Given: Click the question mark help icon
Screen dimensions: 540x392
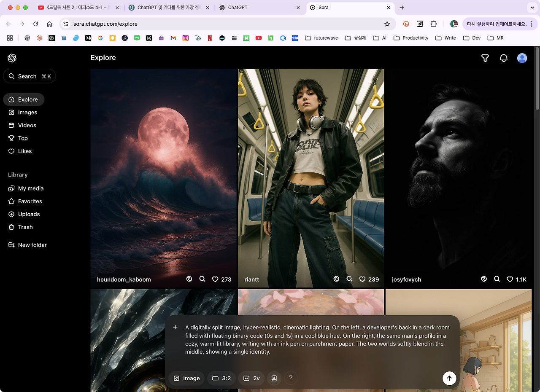Looking at the screenshot, I should 291,379.
